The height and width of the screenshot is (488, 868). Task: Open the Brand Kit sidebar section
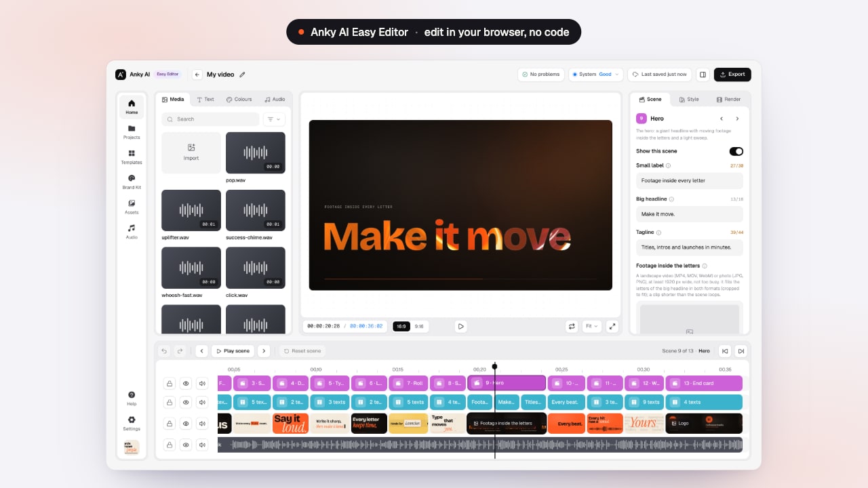point(132,182)
